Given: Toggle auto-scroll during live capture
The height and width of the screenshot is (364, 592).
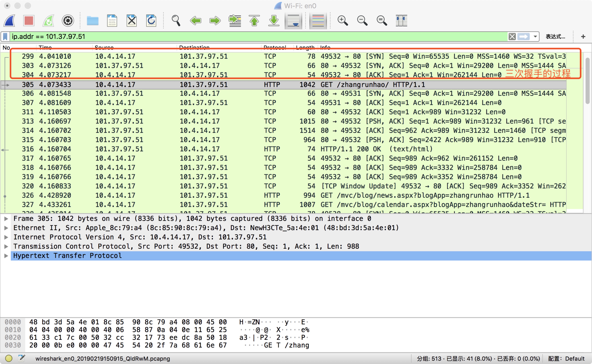Looking at the screenshot, I should [x=293, y=21].
